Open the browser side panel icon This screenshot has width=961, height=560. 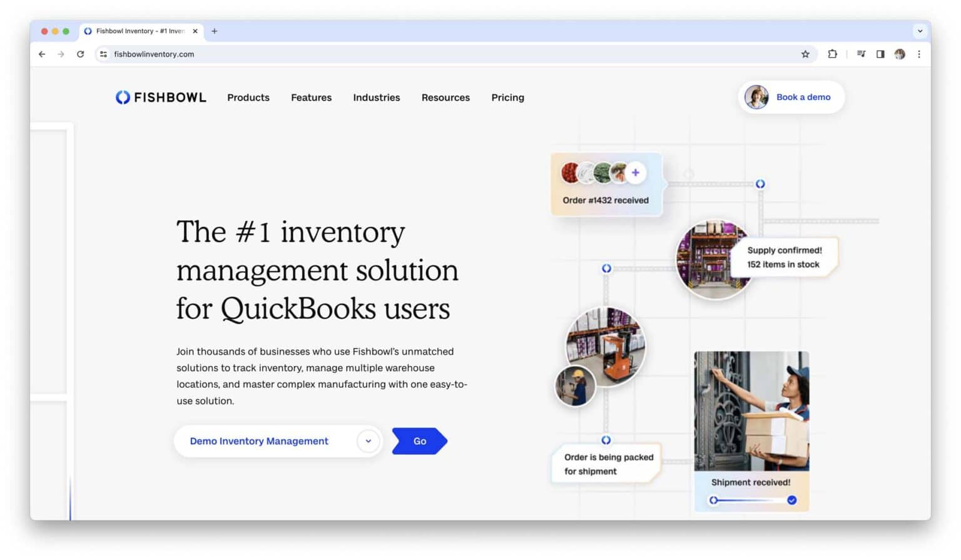point(880,54)
